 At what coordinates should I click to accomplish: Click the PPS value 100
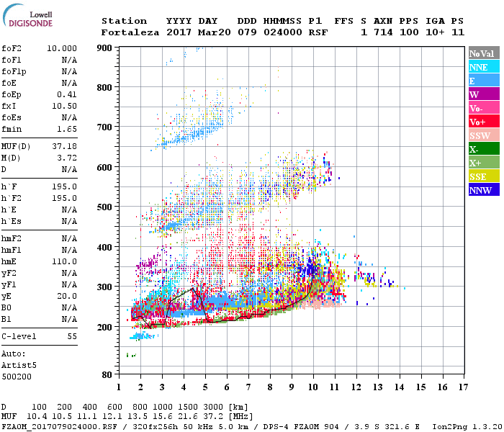(409, 32)
